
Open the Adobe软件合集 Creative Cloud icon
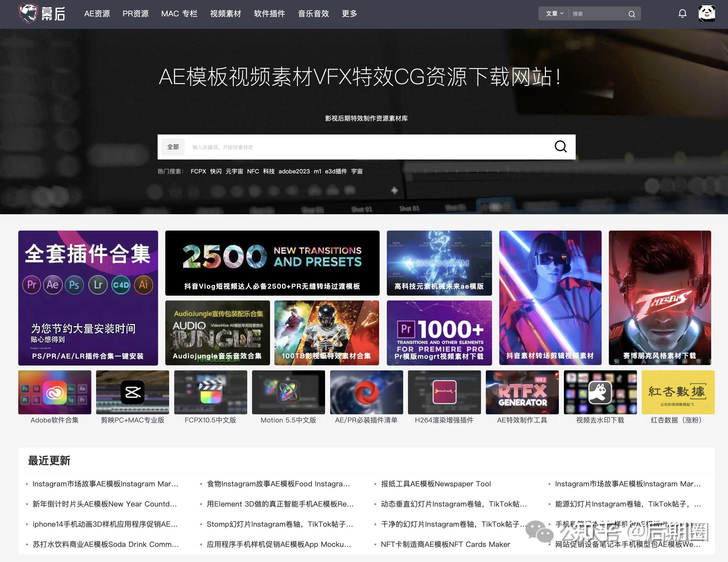tap(55, 392)
